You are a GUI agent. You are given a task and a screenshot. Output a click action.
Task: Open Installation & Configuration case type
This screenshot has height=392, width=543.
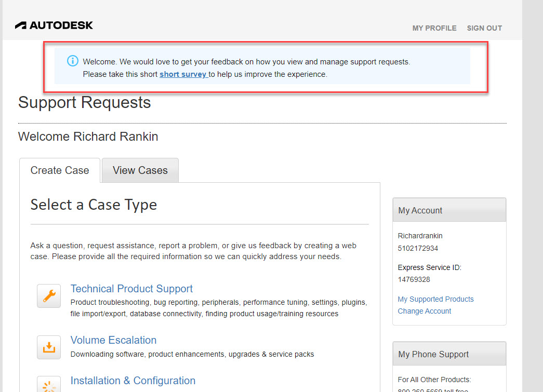click(x=133, y=381)
